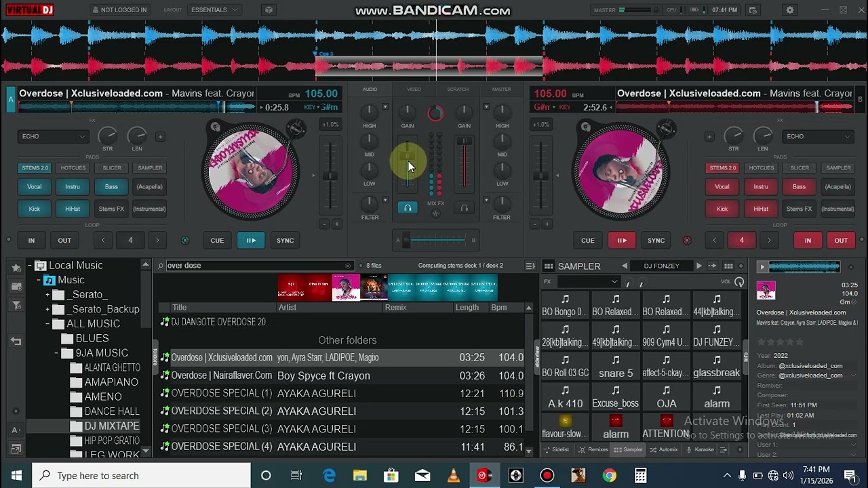Click deck A quantize icon near CUE
Screen dimensions: 868x488
coord(185,241)
